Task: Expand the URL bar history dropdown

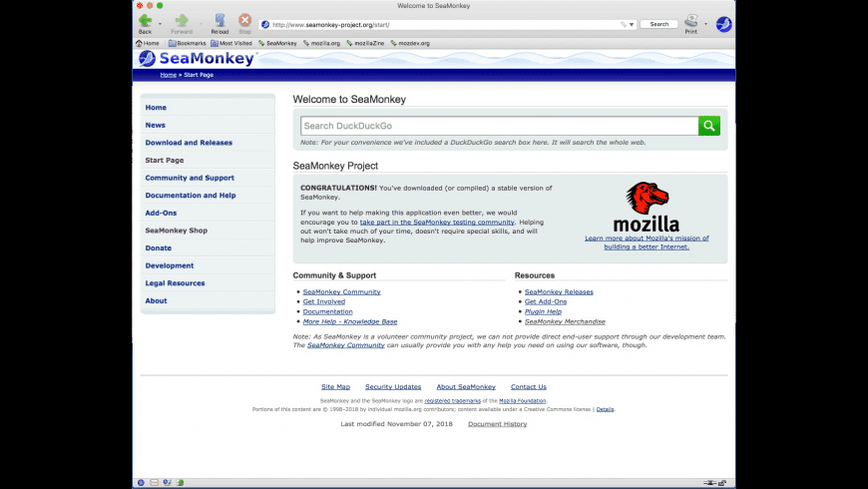Action: pos(632,24)
